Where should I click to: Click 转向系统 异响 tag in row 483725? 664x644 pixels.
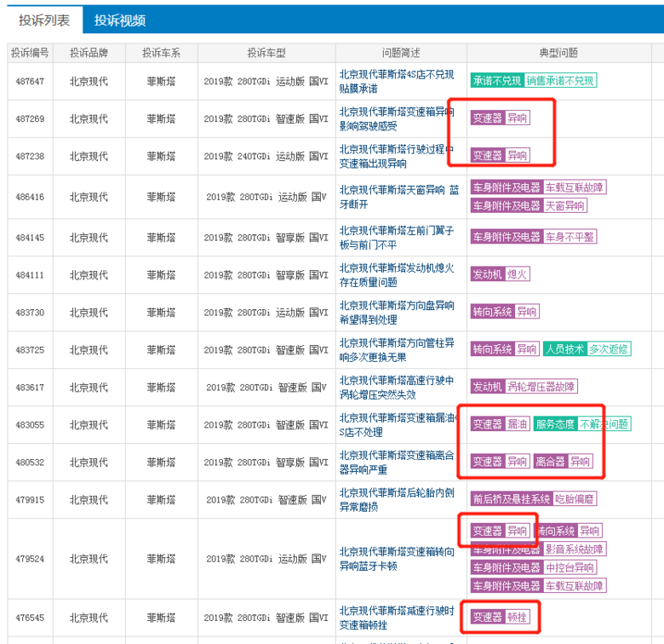[505, 349]
